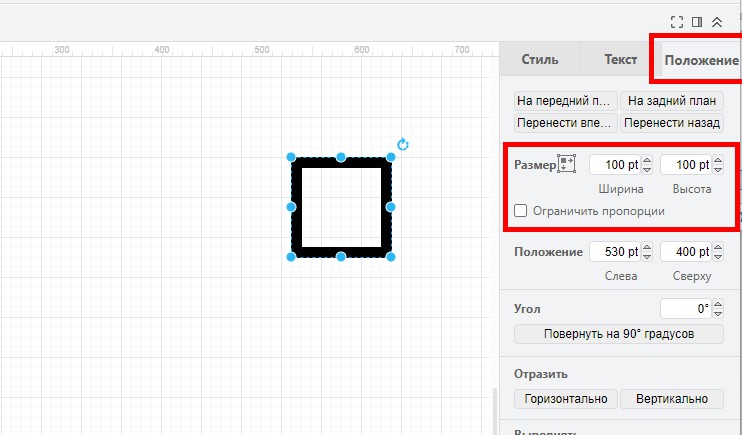The width and height of the screenshot is (742, 435).
Task: Enable the Ограничить пропорции checkbox
Action: [x=521, y=211]
